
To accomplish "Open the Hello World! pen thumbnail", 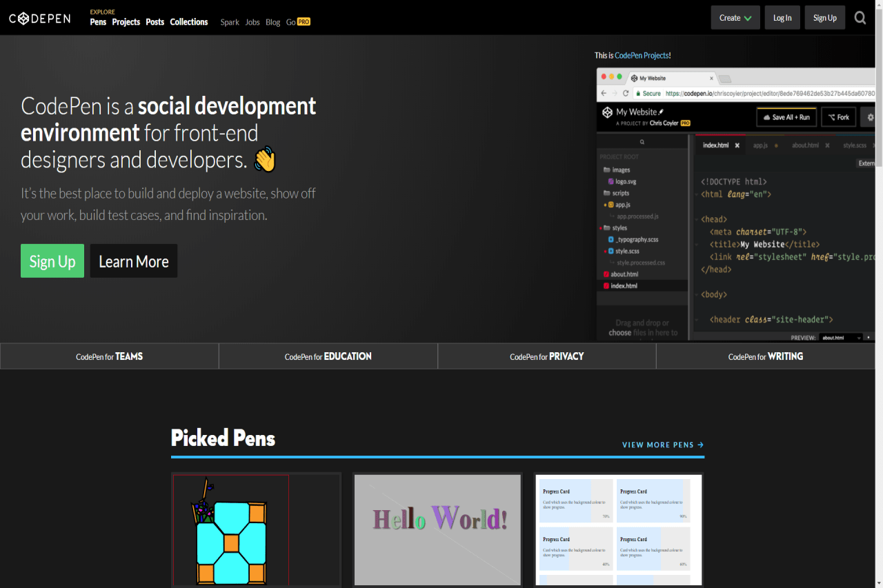I will [x=437, y=529].
